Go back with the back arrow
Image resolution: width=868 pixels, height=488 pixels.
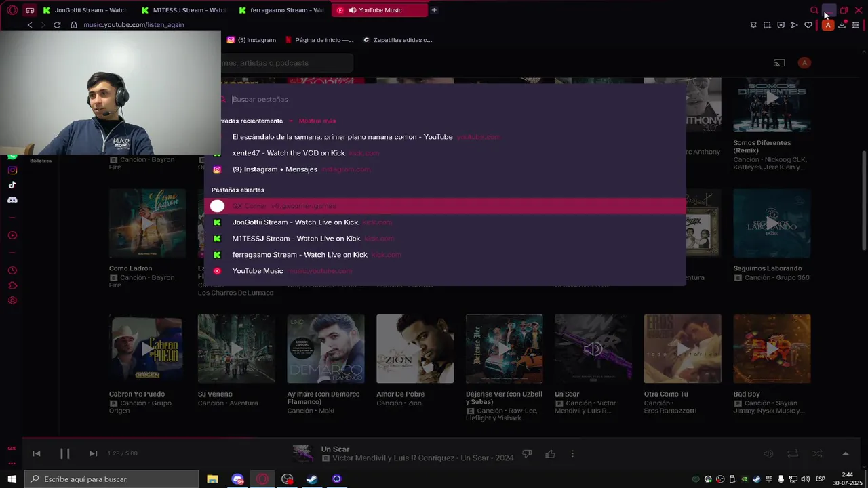tap(30, 25)
